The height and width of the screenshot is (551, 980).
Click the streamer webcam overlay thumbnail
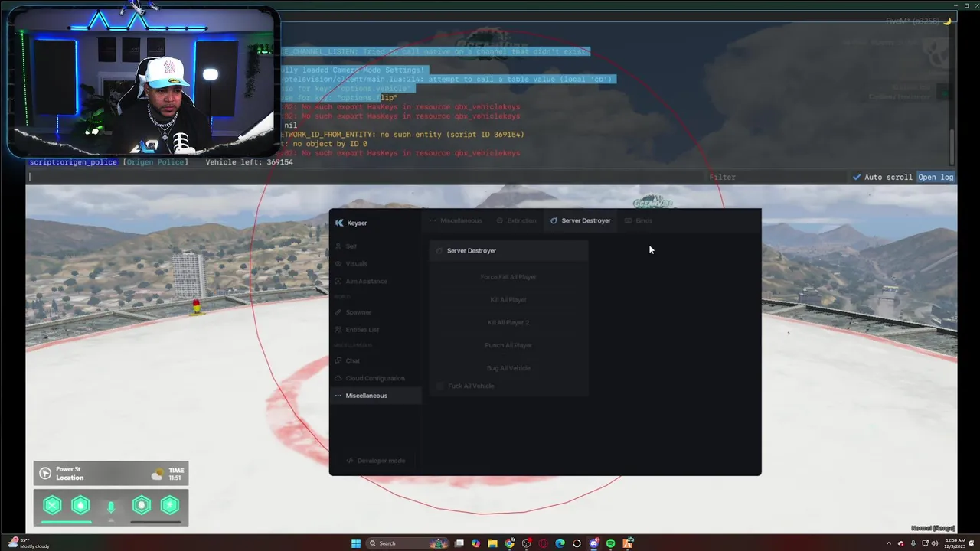coord(143,81)
